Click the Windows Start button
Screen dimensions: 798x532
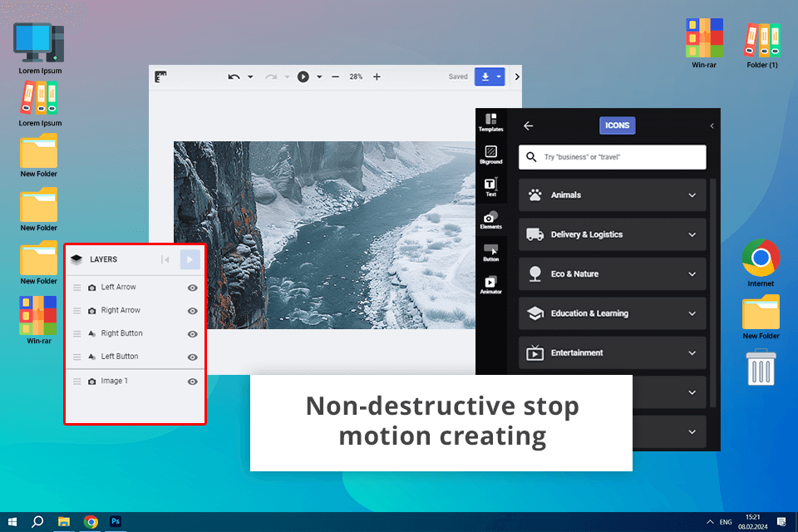(x=12, y=522)
